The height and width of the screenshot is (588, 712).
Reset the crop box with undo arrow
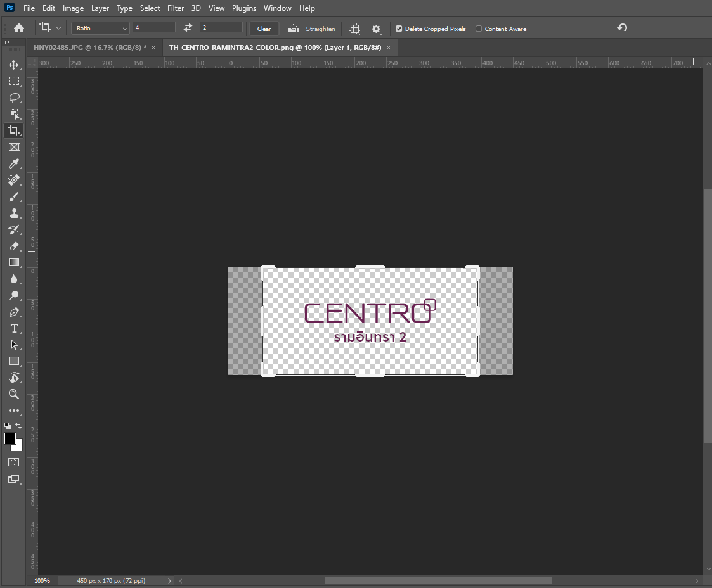[x=622, y=28]
